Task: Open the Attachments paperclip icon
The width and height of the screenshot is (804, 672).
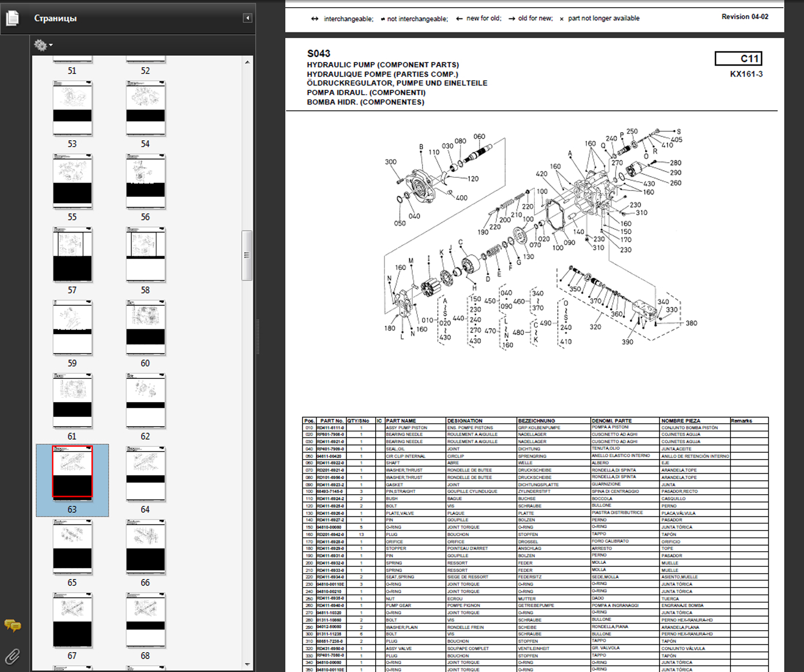Action: click(x=13, y=656)
